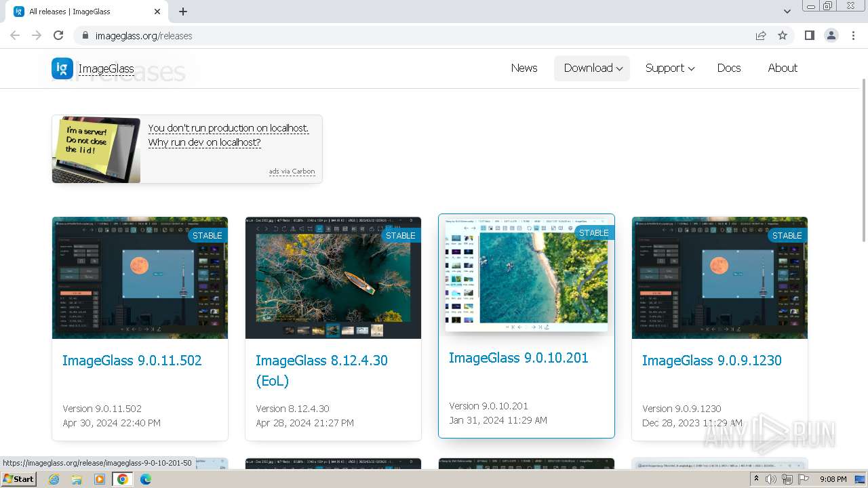Click the 9.0.11.502 release screenshot
The image size is (868, 488).
tap(140, 278)
